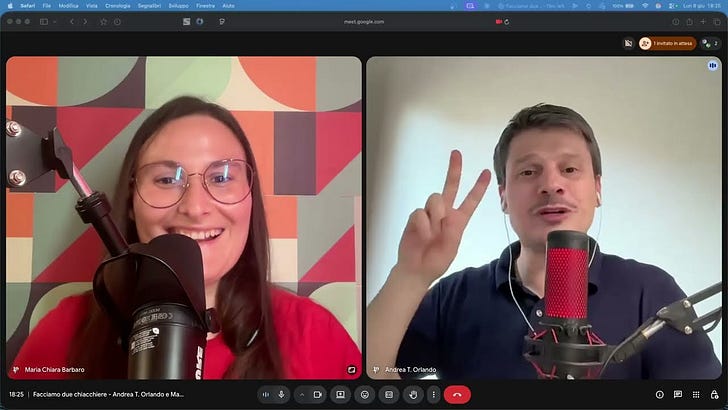Show meeting details info icon
728x410 pixels.
tap(660, 394)
